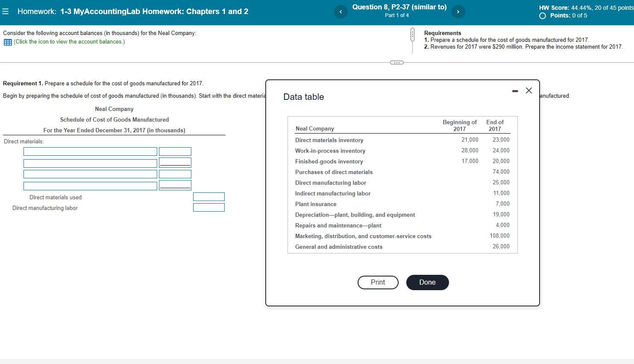
Task: Click the Homework Chapters 1 and 2 title
Action: tap(132, 11)
